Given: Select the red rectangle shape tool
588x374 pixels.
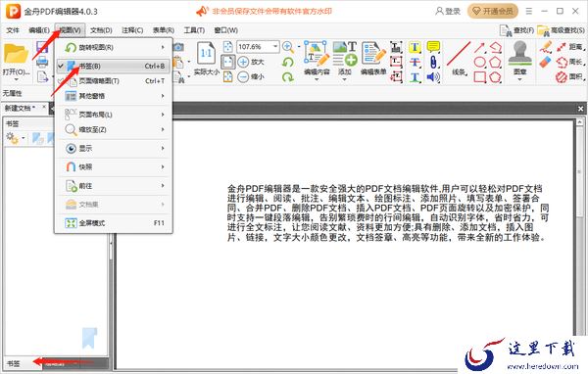Looking at the screenshot, I should pyautogui.click(x=479, y=77).
